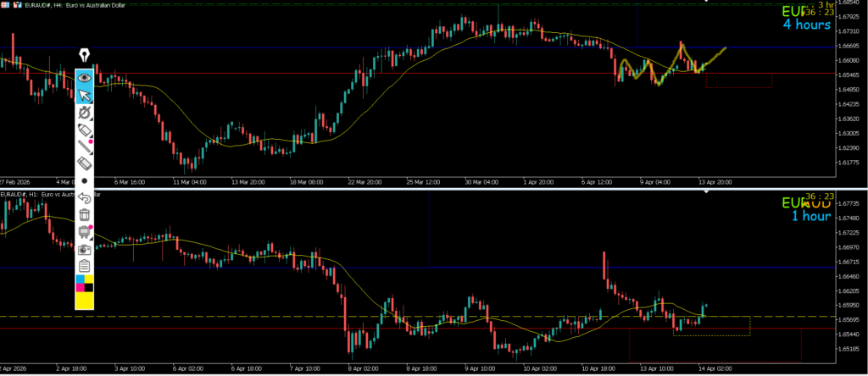Screen dimensions: 868x376
Task: Select the arrow cursor tool
Action: click(85, 95)
